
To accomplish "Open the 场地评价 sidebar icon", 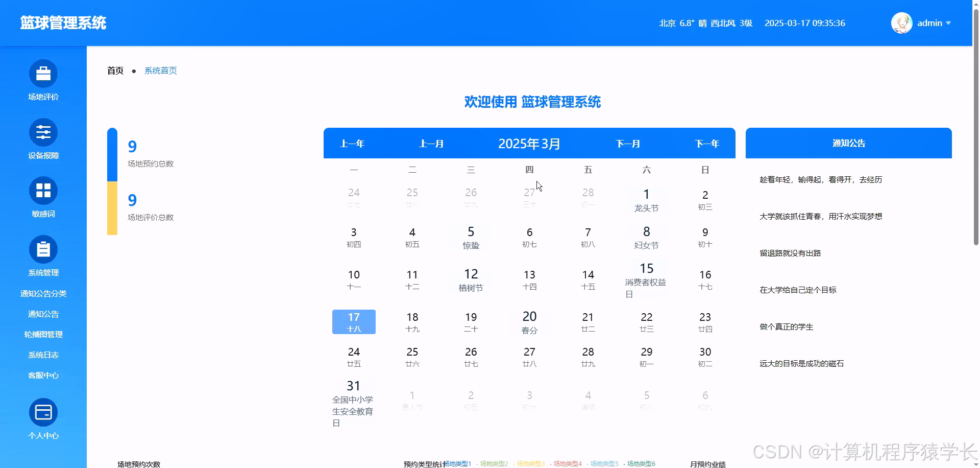I will [43, 74].
